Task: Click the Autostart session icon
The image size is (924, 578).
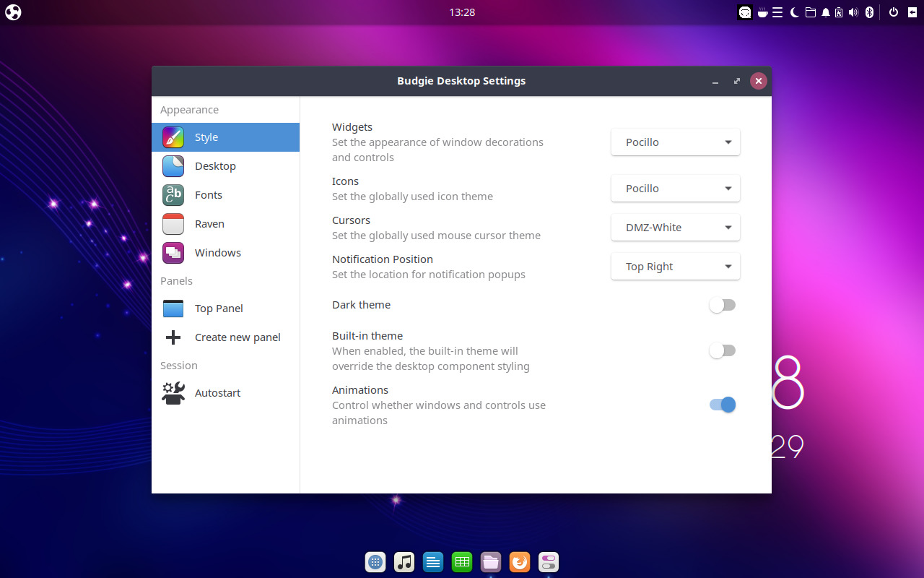Action: tap(173, 392)
